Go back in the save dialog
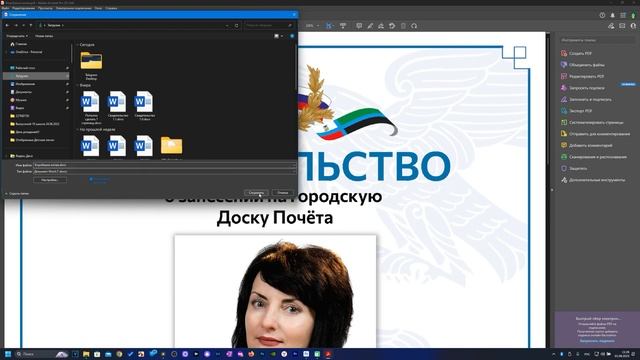Screen dimensions: 640x360 [x=7, y=25]
